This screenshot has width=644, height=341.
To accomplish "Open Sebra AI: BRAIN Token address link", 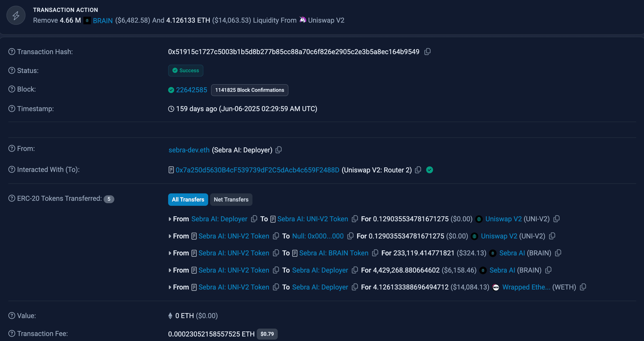I will click(x=334, y=253).
